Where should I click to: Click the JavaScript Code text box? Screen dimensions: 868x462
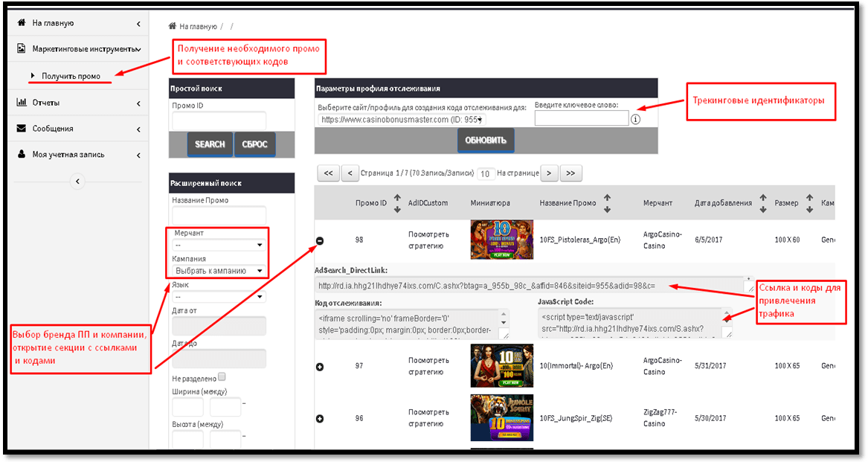635,324
